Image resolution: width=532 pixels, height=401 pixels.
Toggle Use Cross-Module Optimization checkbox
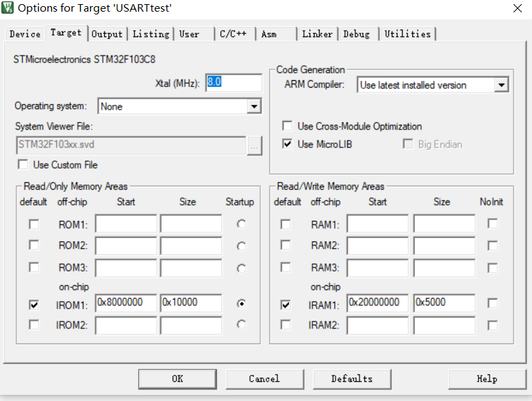(287, 126)
